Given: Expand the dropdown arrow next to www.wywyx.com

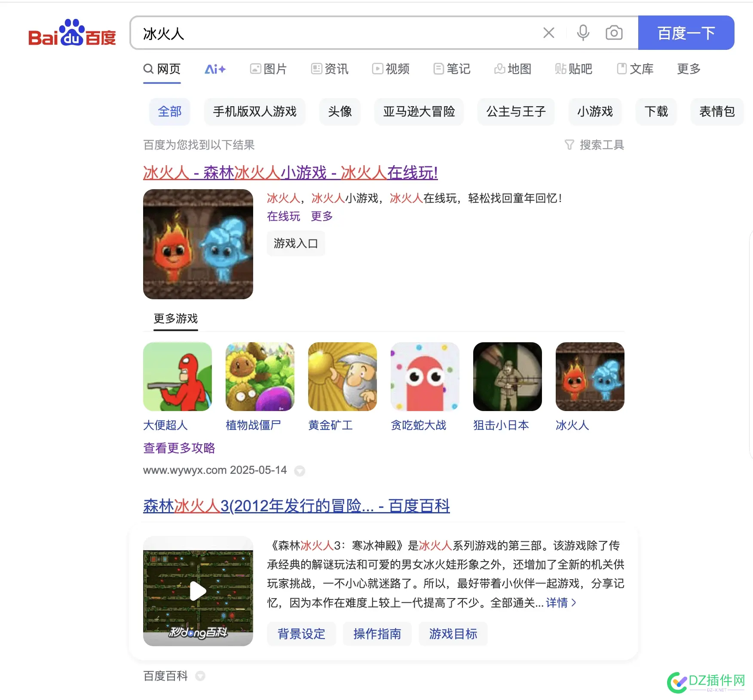Looking at the screenshot, I should pyautogui.click(x=300, y=471).
